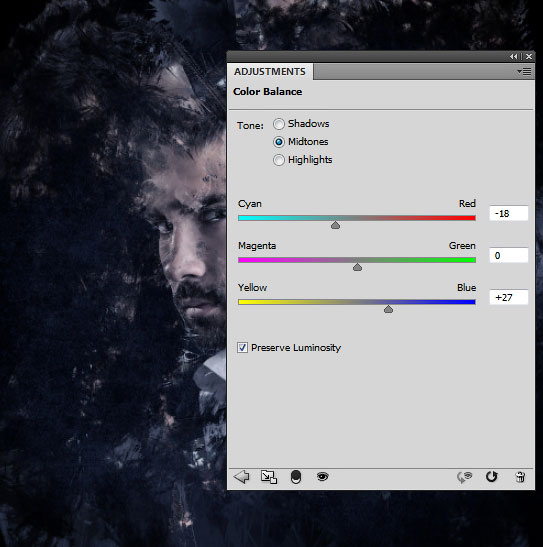
Task: Click the Green slider label
Action: click(462, 246)
